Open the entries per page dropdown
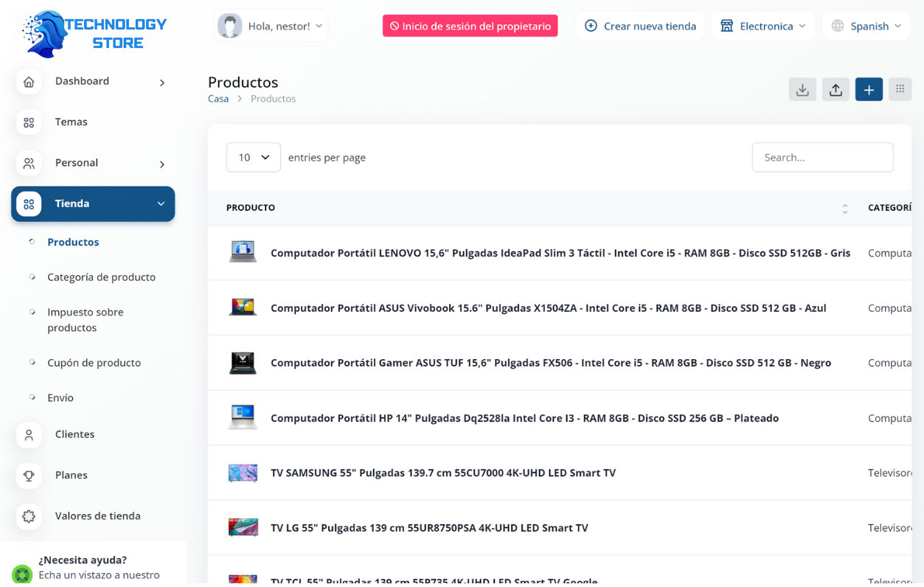This screenshot has width=924, height=587. tap(253, 157)
